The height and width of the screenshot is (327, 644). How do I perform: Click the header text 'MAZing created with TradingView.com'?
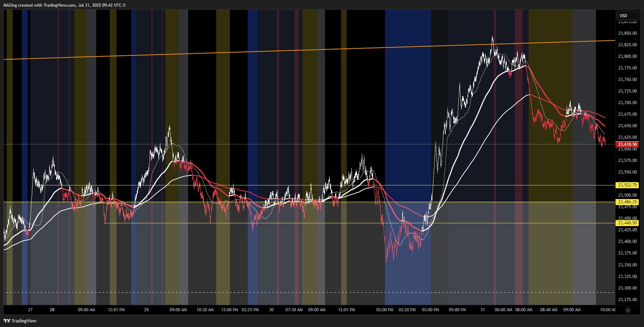(39, 5)
